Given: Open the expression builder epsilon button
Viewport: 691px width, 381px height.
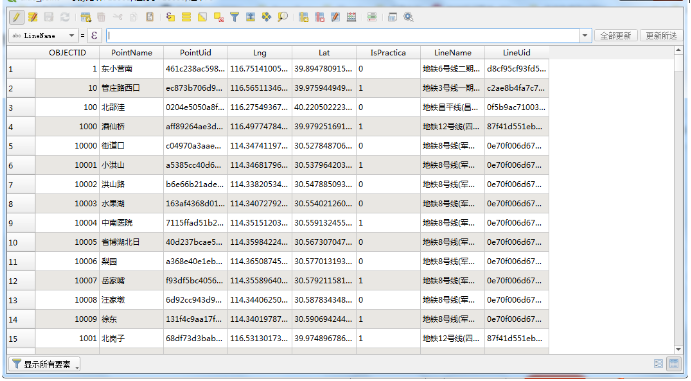Looking at the screenshot, I should coord(94,35).
